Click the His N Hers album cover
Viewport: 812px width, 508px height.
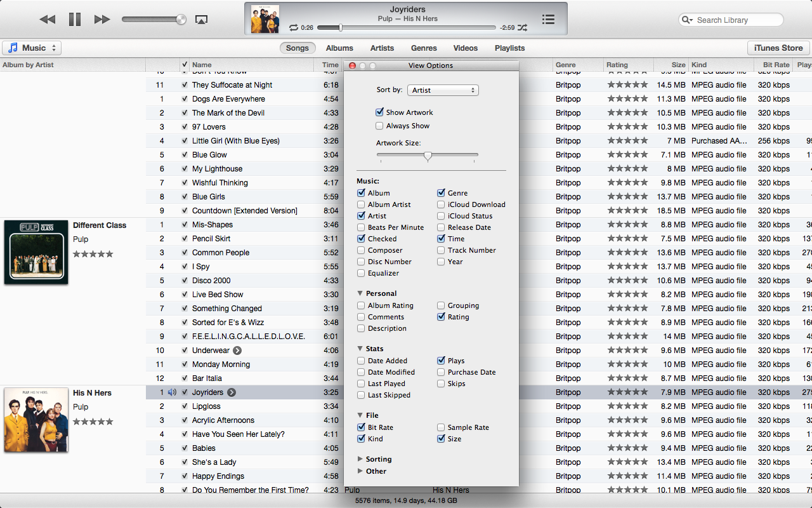[x=36, y=420]
